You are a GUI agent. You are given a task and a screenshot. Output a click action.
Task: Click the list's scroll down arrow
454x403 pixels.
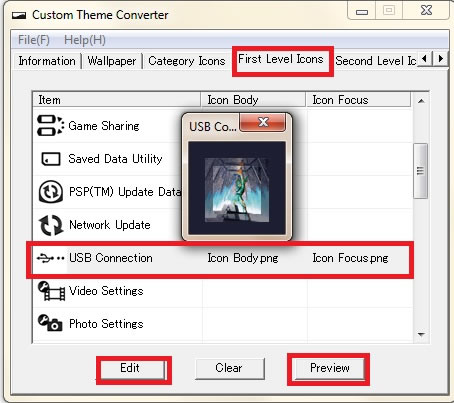click(421, 334)
